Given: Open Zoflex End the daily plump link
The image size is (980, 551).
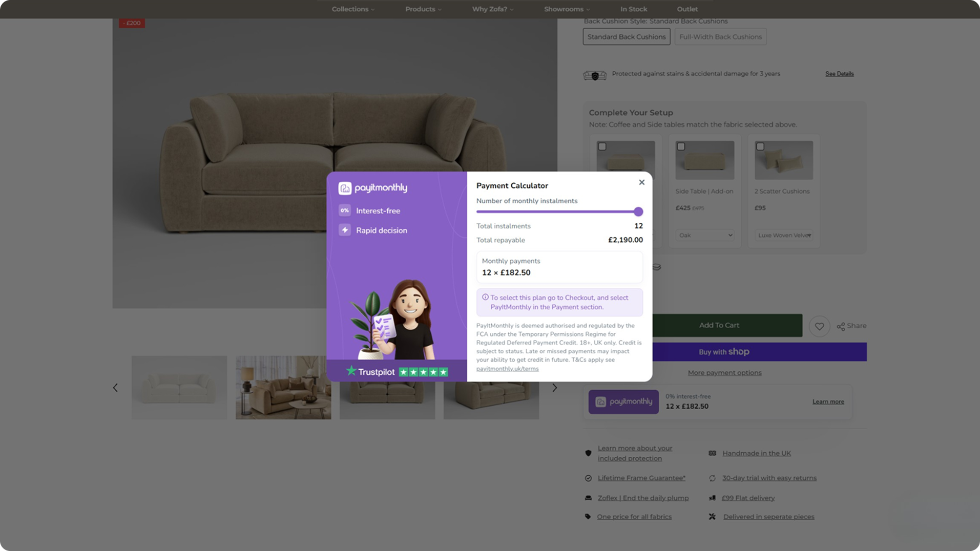Looking at the screenshot, I should [x=643, y=498].
